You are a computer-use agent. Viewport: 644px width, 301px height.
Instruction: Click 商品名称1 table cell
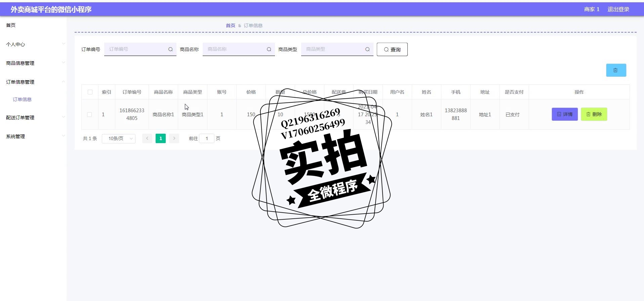pos(163,115)
